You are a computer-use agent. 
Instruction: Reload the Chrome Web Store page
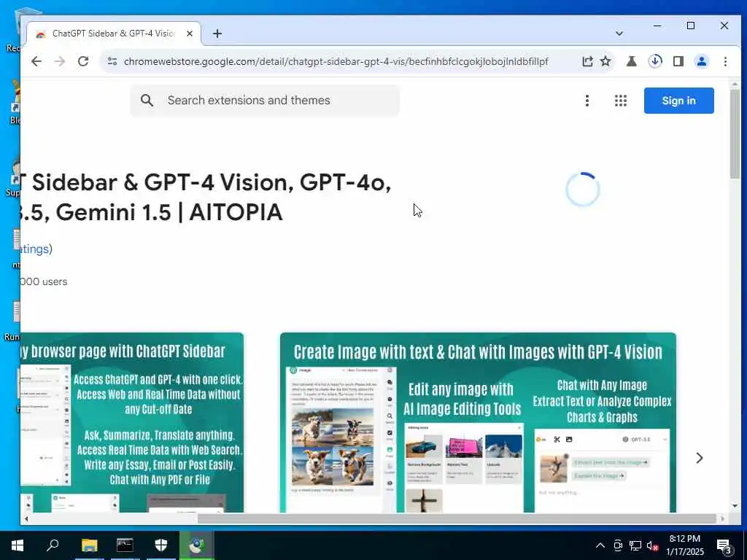83,61
